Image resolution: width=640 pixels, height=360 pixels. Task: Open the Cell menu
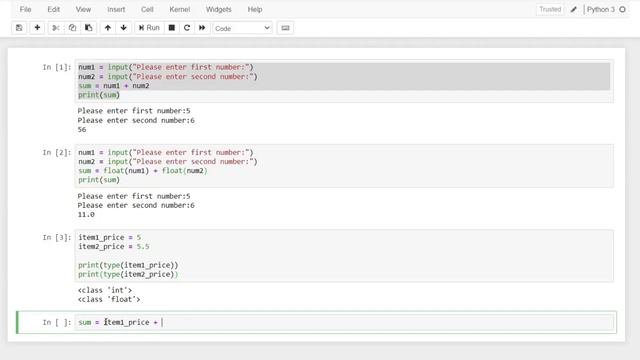147,9
